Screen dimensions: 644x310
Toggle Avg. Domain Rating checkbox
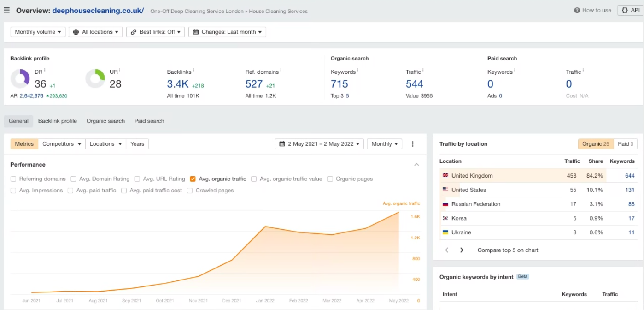coord(73,179)
